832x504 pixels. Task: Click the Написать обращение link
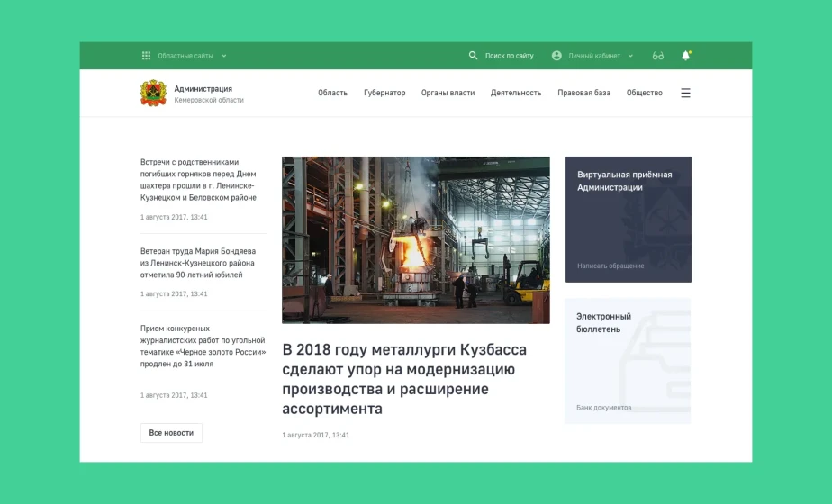(x=610, y=266)
